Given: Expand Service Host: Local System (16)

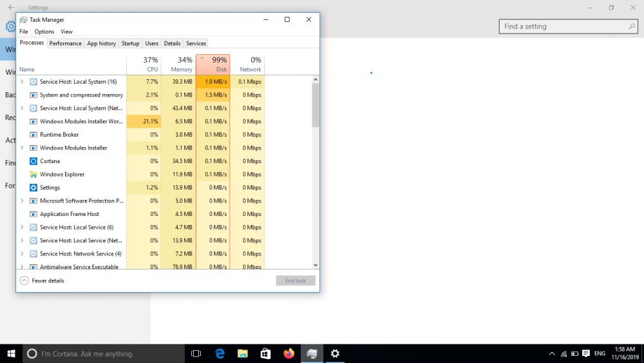Looking at the screenshot, I should coord(22,82).
